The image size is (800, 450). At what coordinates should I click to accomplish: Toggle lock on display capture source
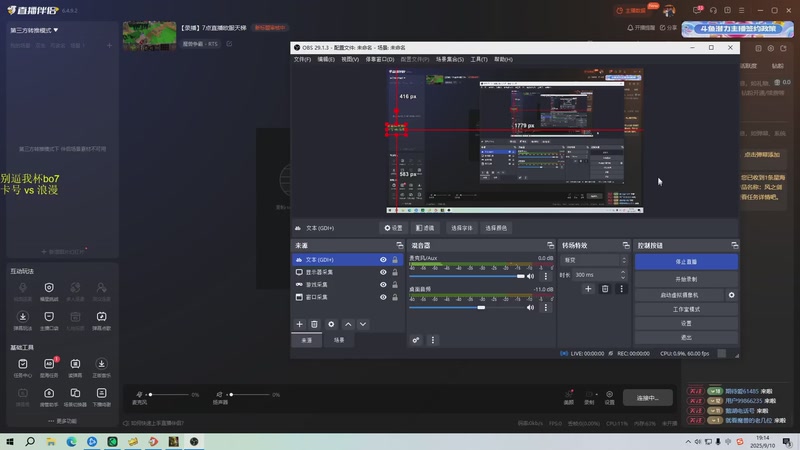pos(395,272)
